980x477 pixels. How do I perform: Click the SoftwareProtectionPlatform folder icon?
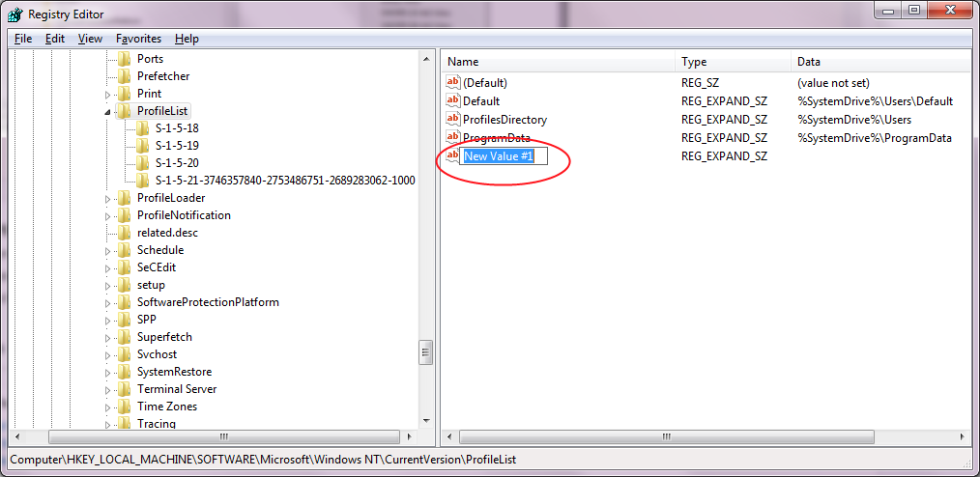point(124,302)
